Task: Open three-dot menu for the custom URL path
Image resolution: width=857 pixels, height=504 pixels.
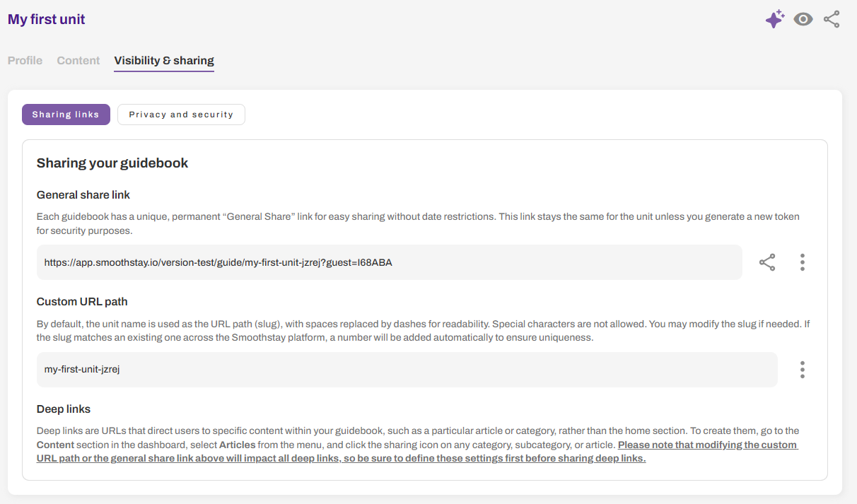Action: coord(803,370)
